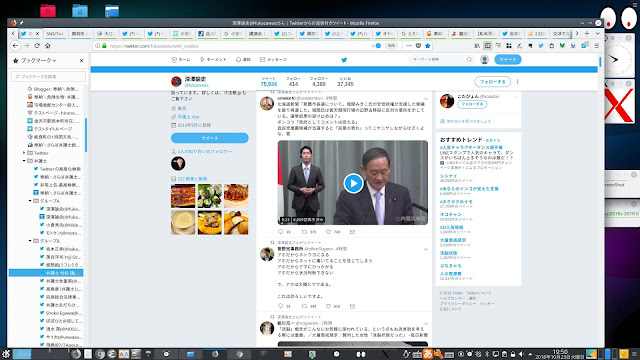Reload the page with the refresh icon
640x360 pixels.
point(37,46)
